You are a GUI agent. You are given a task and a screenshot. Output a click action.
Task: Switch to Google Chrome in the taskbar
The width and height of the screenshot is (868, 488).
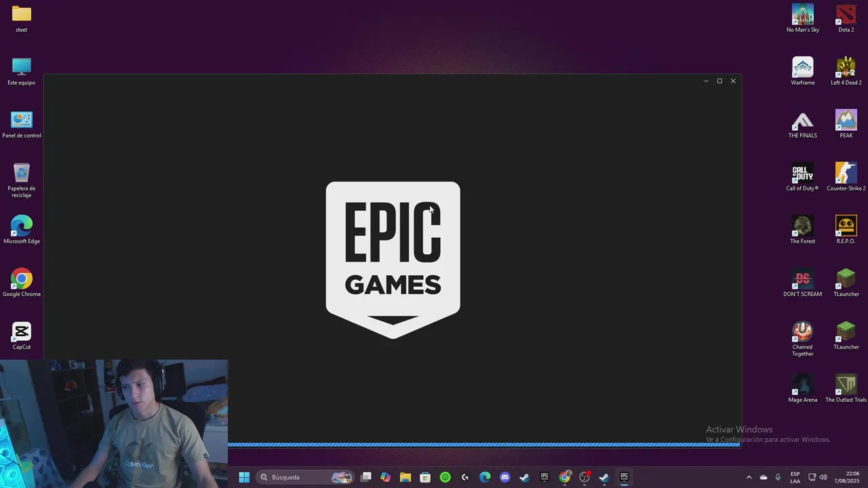565,477
